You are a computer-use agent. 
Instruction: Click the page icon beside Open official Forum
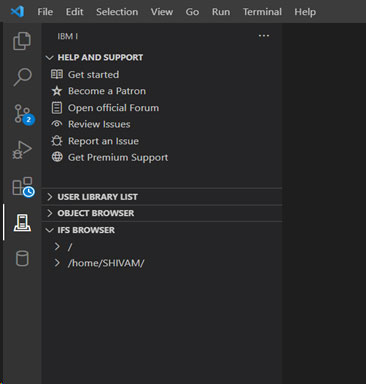click(57, 108)
